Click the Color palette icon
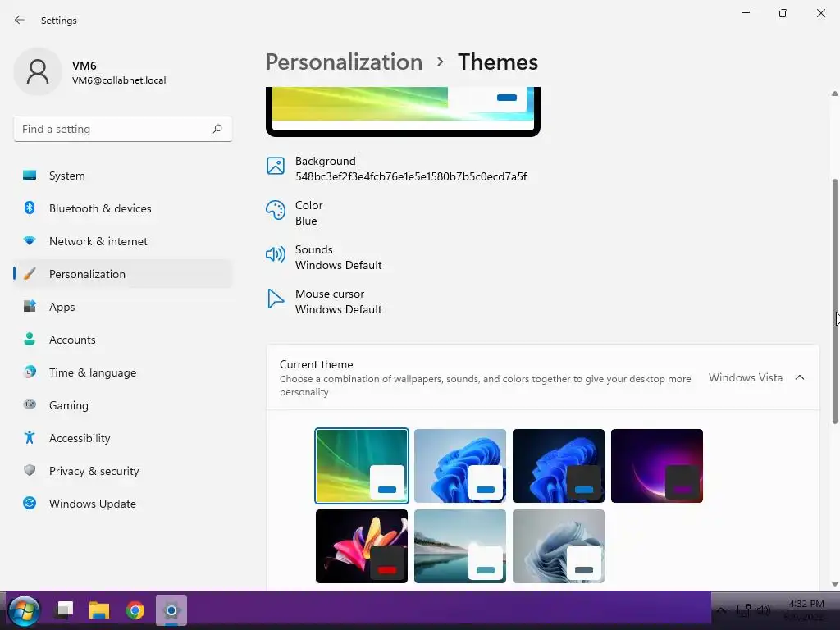Viewport: 840px width, 630px height. [276, 210]
